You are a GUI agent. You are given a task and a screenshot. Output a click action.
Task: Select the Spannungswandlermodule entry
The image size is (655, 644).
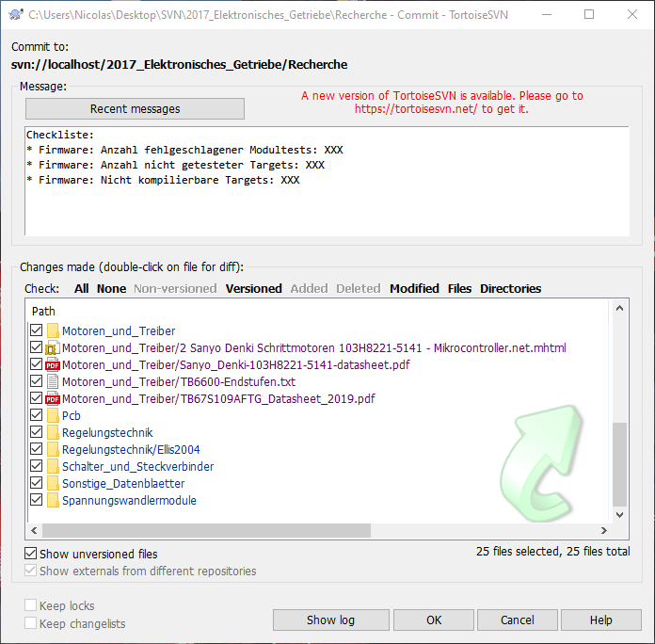click(x=129, y=500)
